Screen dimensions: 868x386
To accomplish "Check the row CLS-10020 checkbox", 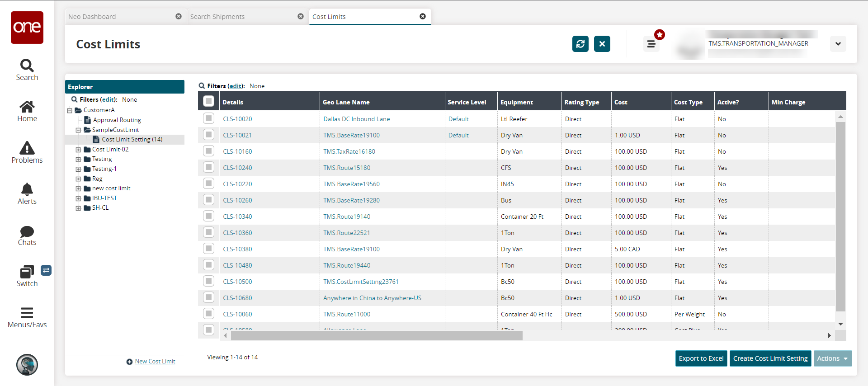I will click(x=208, y=118).
